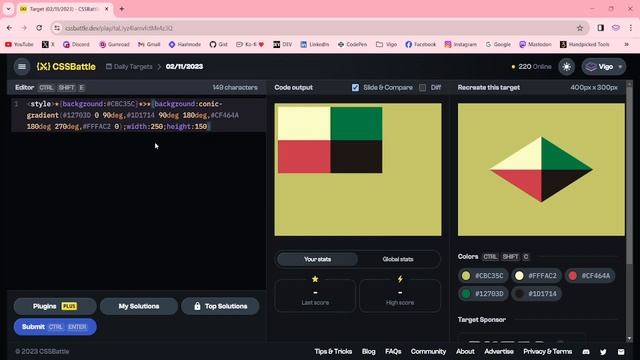This screenshot has height=360, width=640.
Task: Open My Solutions
Action: coord(139,306)
